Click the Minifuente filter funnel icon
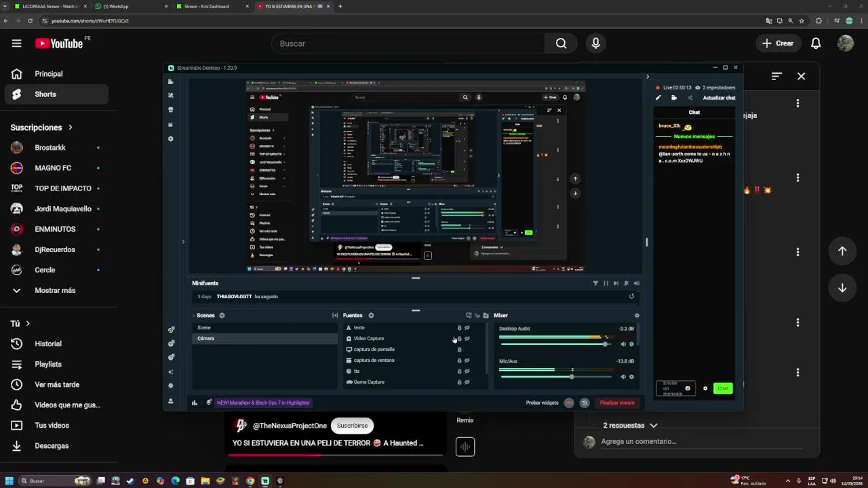 (595, 283)
